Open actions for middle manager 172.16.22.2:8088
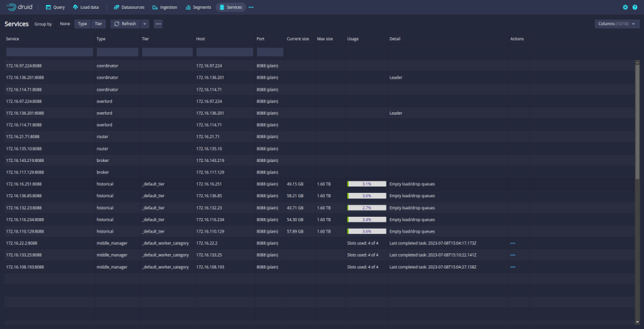This screenshot has width=644, height=329. (512, 243)
